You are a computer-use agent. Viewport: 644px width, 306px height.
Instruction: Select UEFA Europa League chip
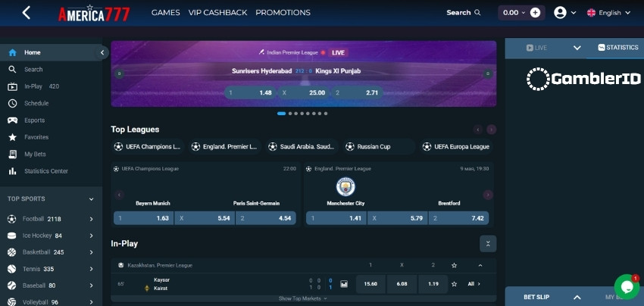click(x=456, y=147)
